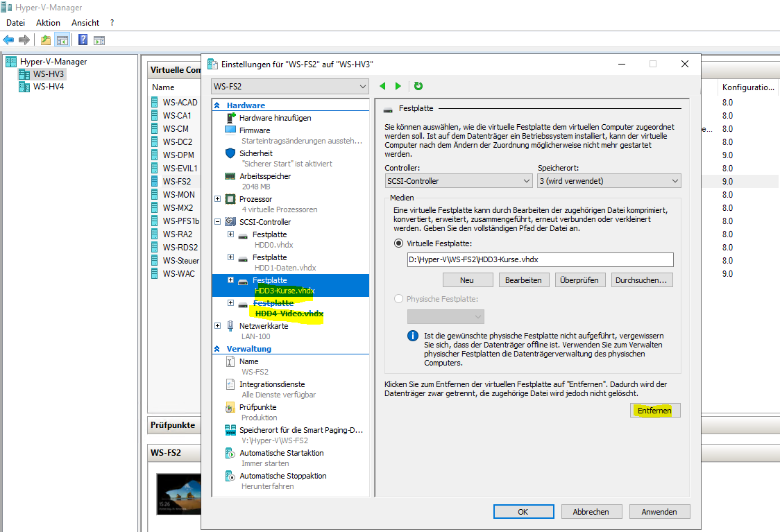This screenshot has width=780, height=532.
Task: Select the WS-ACAD virtual machine
Action: [x=180, y=103]
